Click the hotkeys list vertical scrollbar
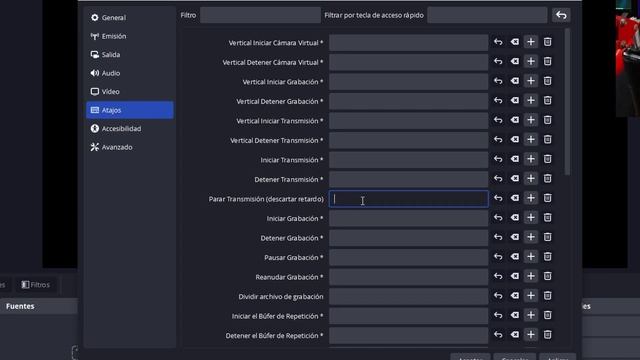640x360 pixels. (567, 102)
